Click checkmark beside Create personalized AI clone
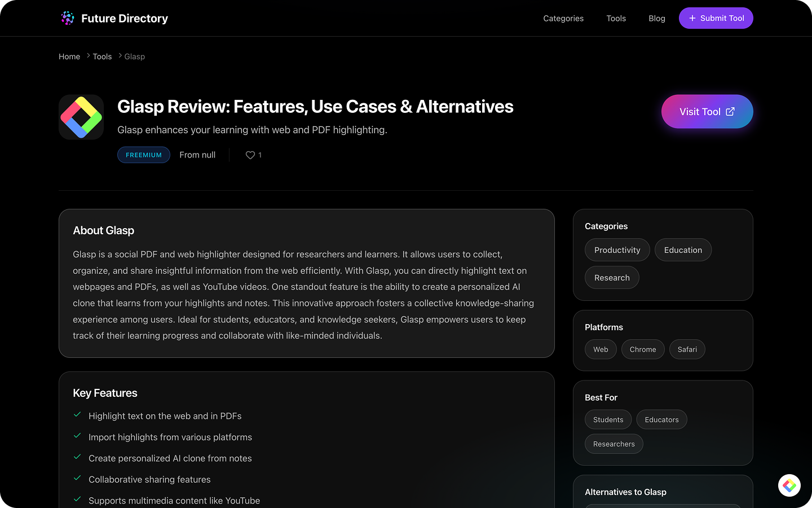The image size is (812, 508). 77,457
